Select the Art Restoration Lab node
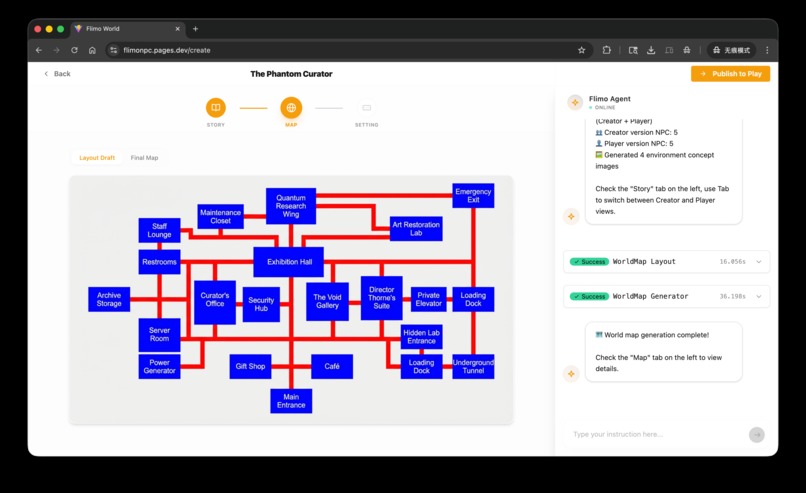The height and width of the screenshot is (493, 806). click(416, 229)
